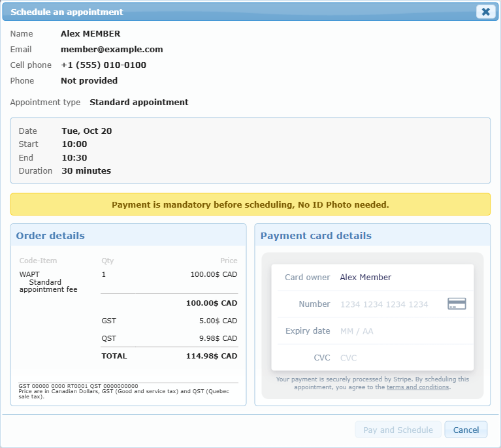
Task: Click the payment mandatory yellow notice
Action: (251, 204)
